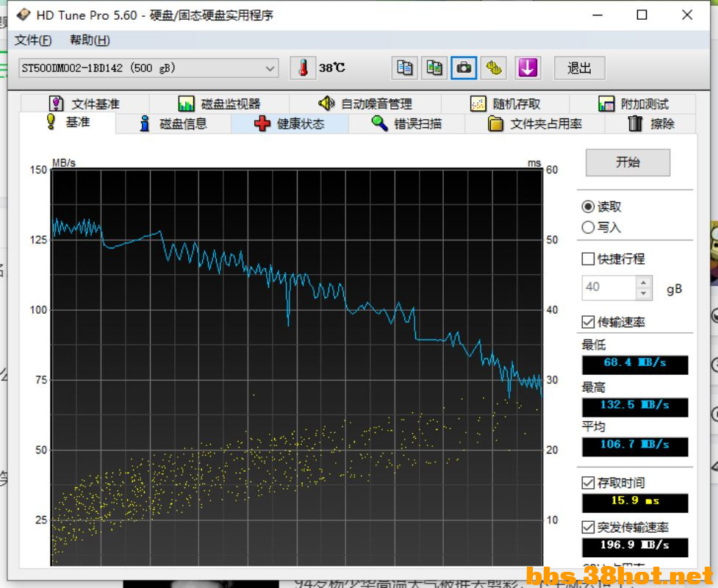This screenshot has width=718, height=588.
Task: Open options gear icon
Action: click(494, 68)
